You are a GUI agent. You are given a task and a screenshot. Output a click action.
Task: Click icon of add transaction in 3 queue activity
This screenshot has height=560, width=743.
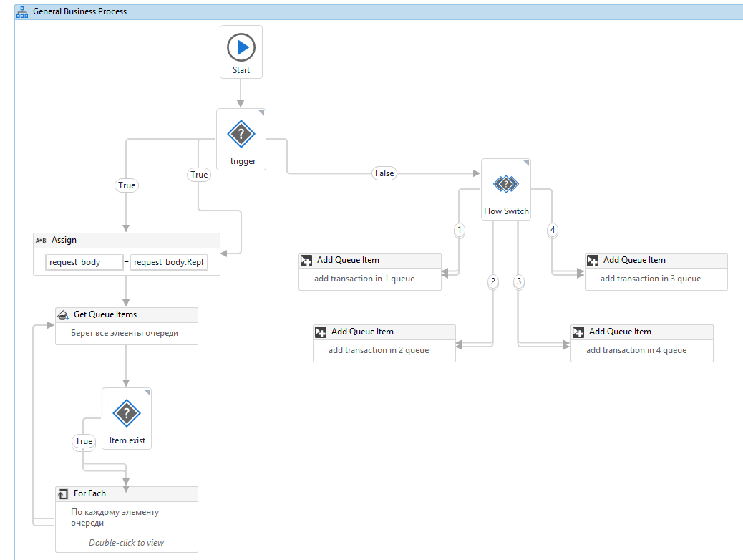coord(593,261)
